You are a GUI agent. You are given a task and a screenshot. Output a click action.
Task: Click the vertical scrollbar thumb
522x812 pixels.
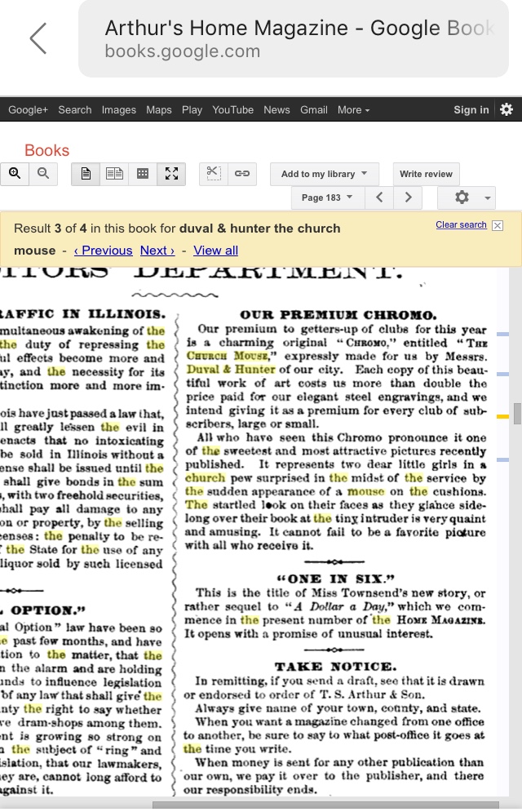517,413
